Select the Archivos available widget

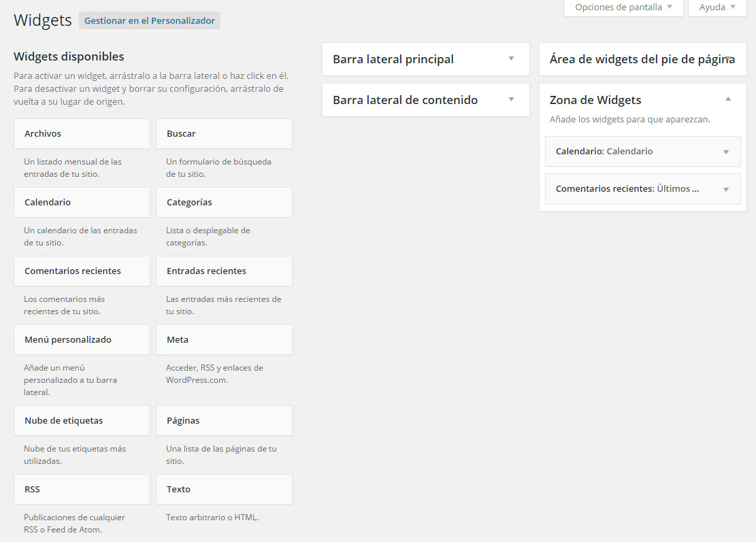(82, 134)
